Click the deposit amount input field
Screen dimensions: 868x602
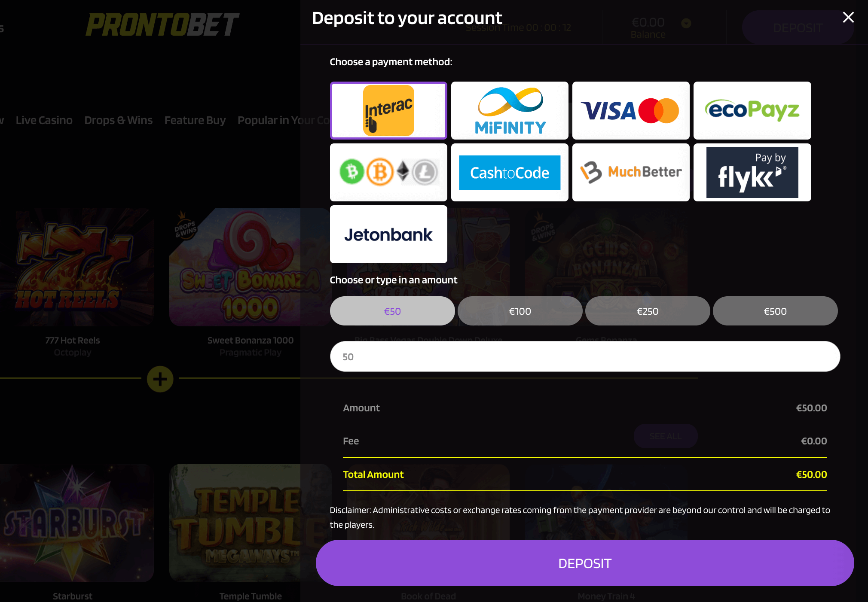pyautogui.click(x=585, y=356)
